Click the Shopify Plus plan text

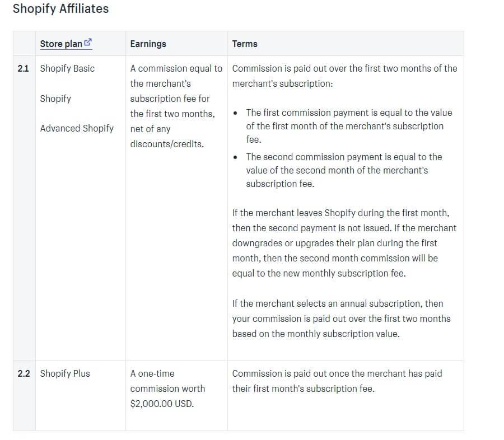coord(65,373)
